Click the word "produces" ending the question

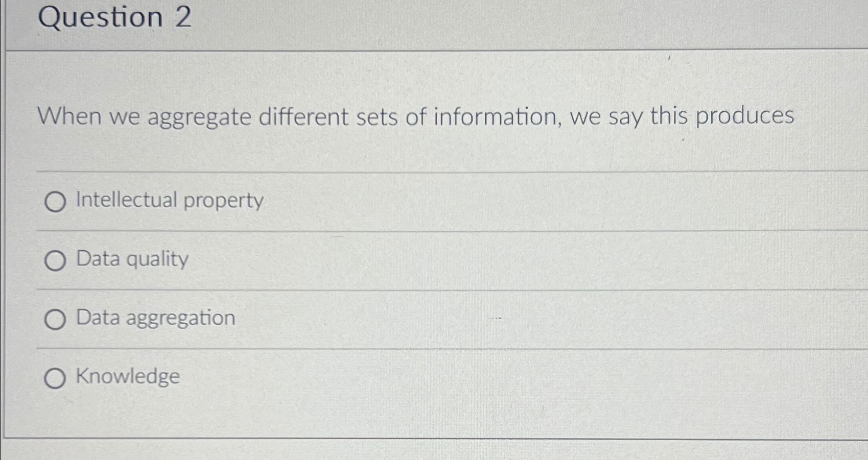(745, 116)
